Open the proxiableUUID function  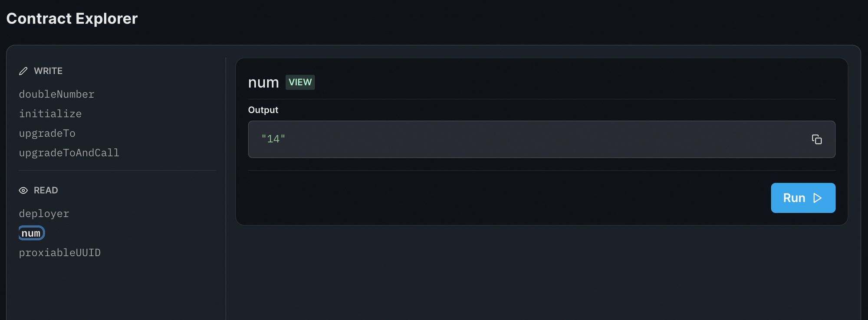tap(60, 253)
